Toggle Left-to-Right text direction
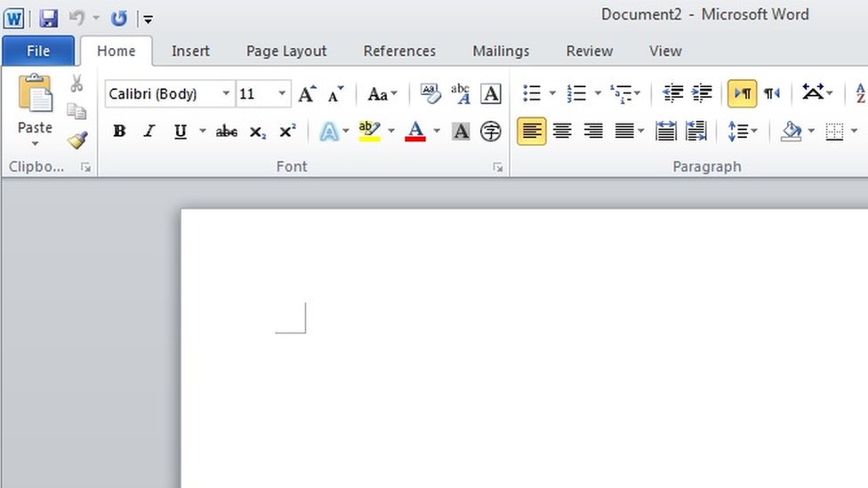This screenshot has height=488, width=868. pos(743,93)
